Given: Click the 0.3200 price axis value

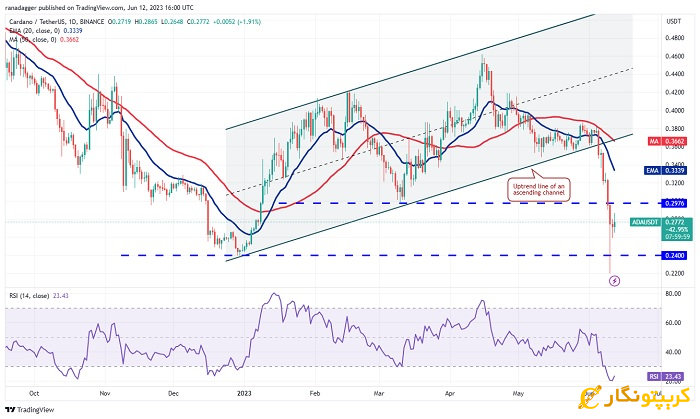Looking at the screenshot, I should click(674, 183).
